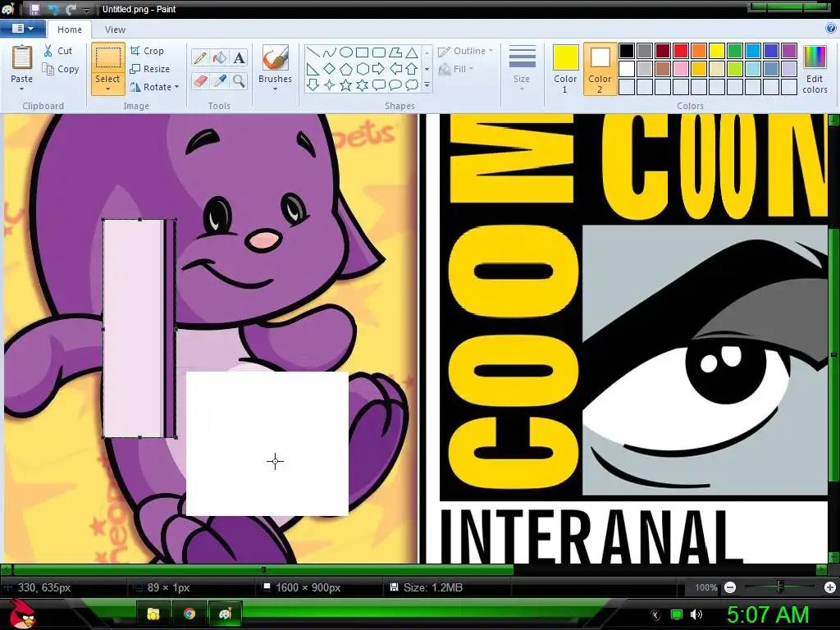Click the Copy button

pyautogui.click(x=61, y=69)
